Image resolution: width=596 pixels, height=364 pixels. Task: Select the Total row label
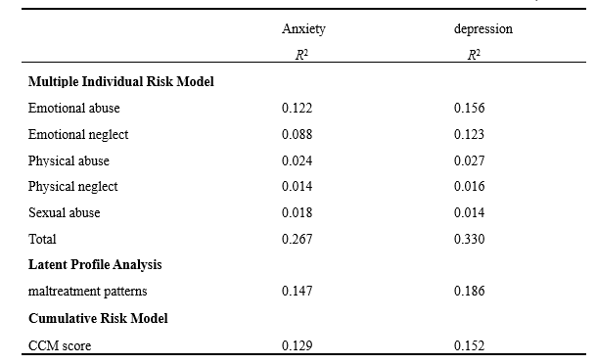[x=42, y=239]
